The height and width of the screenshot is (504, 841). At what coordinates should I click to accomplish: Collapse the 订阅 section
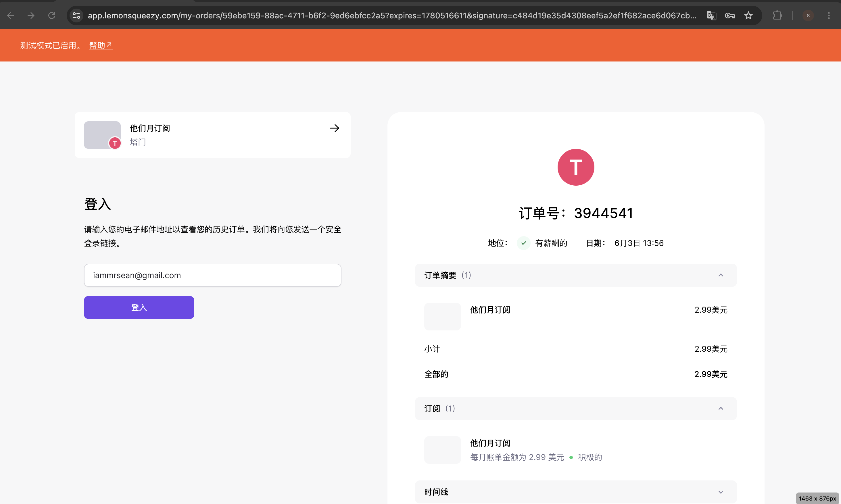point(576,409)
